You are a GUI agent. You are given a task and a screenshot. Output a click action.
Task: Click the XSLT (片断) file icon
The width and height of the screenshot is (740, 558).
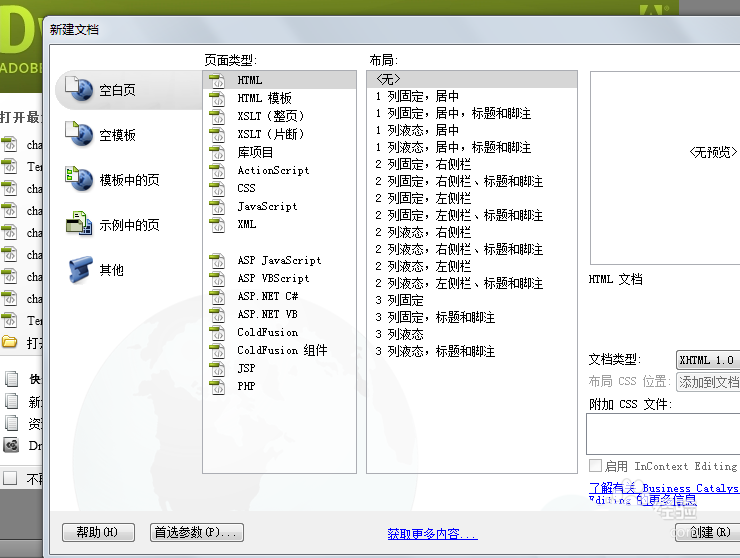pos(218,134)
